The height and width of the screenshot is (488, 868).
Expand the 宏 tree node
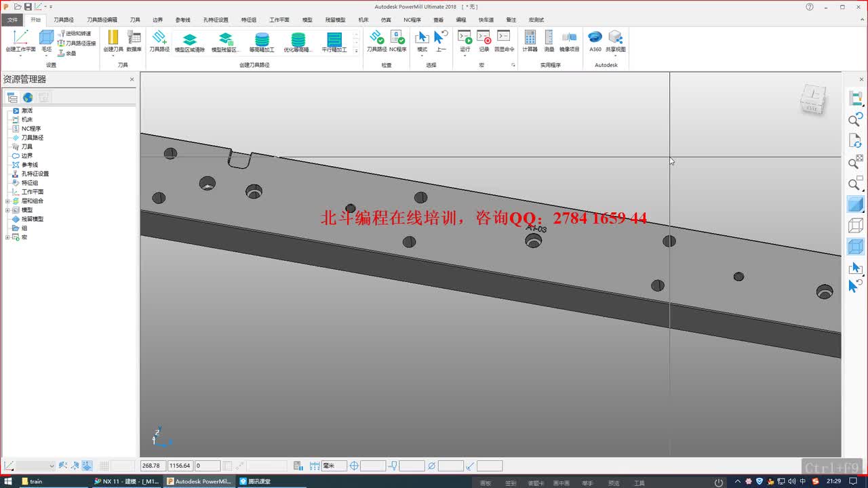[7, 237]
